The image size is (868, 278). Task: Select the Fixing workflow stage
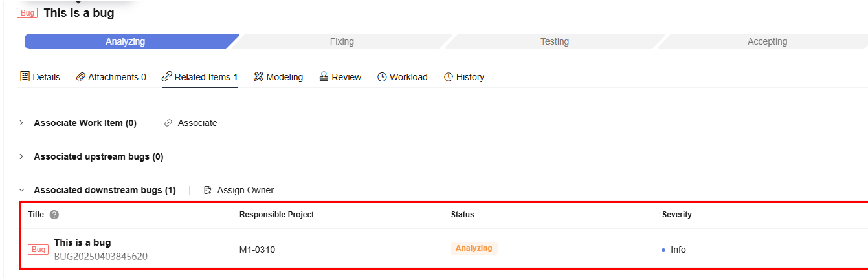[342, 41]
